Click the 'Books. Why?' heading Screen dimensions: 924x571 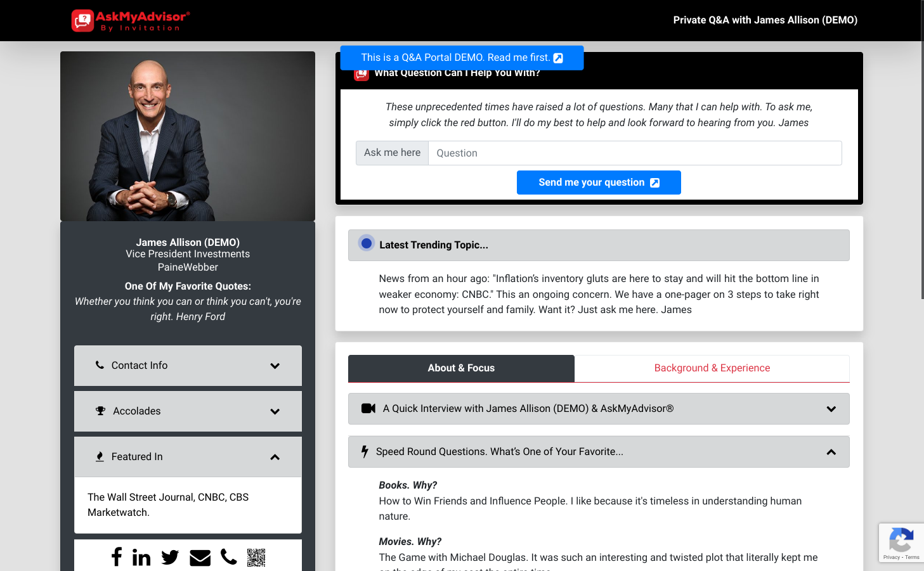[x=408, y=485]
